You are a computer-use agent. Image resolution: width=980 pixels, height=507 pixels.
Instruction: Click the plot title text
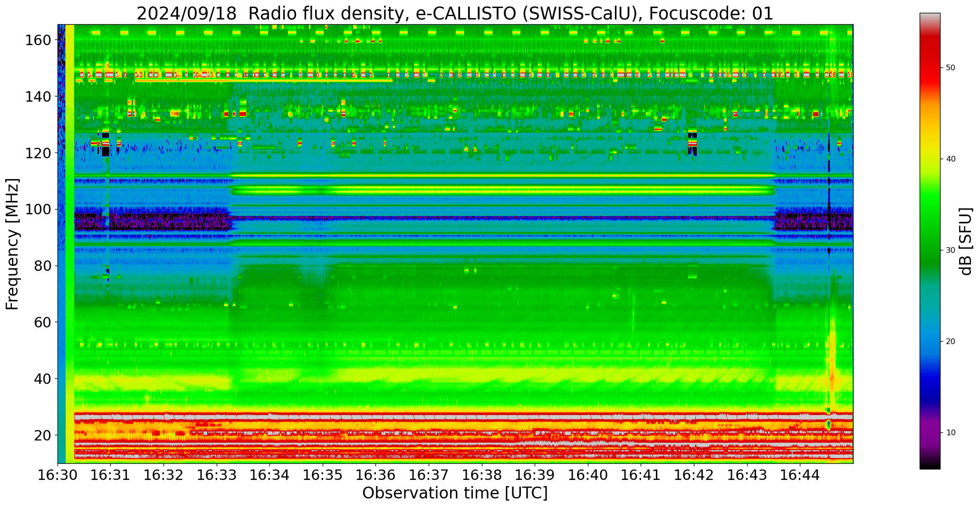coord(455,13)
